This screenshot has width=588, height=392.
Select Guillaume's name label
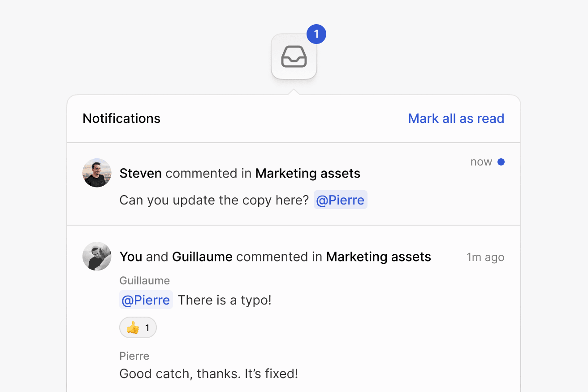point(144,280)
